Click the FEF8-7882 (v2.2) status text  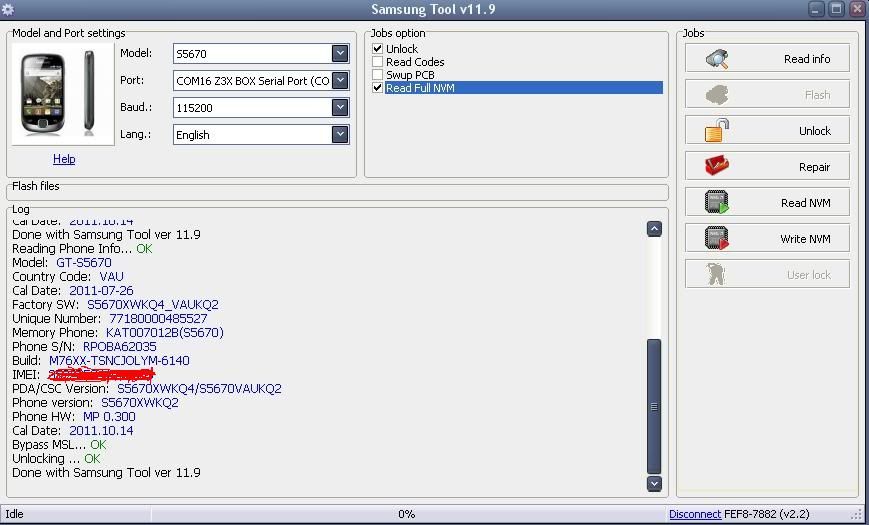pyautogui.click(x=766, y=514)
